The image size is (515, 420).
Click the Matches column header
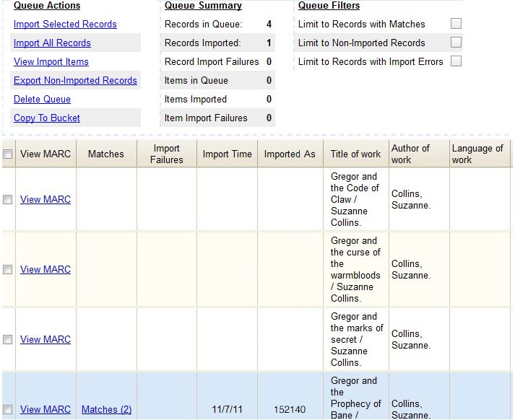click(106, 154)
